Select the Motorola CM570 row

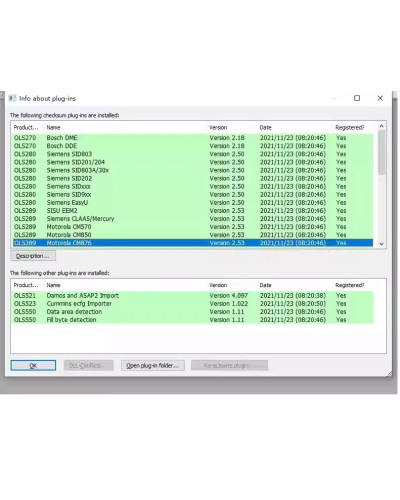[x=193, y=227]
